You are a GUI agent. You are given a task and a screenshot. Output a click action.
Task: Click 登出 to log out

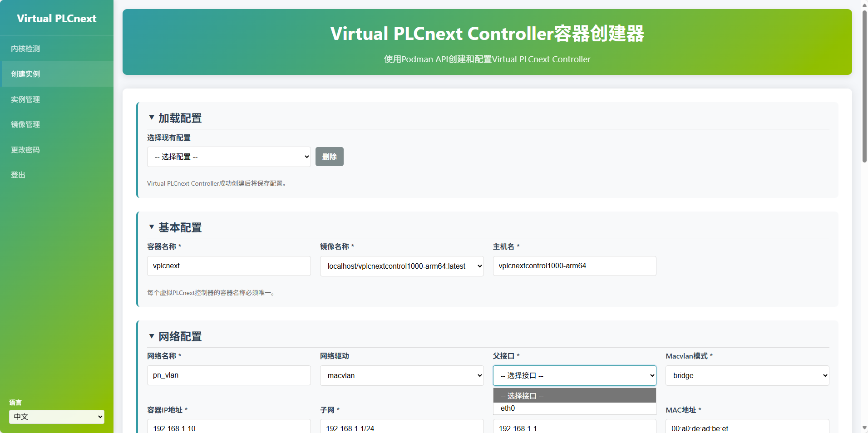pyautogui.click(x=57, y=175)
